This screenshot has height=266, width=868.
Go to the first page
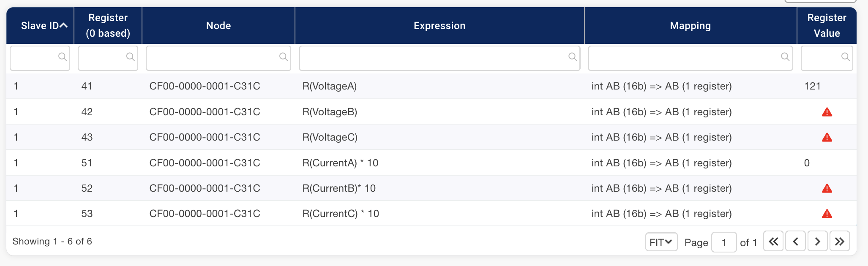point(773,242)
